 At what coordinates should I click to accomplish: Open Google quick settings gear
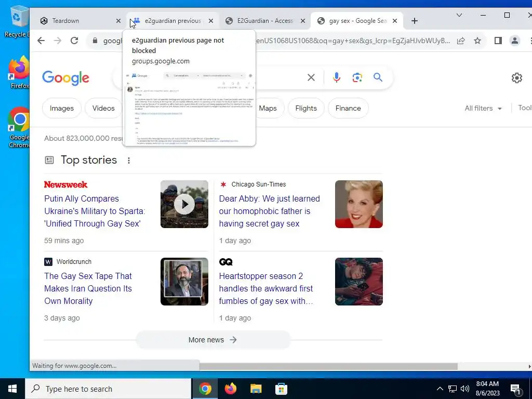517,78
